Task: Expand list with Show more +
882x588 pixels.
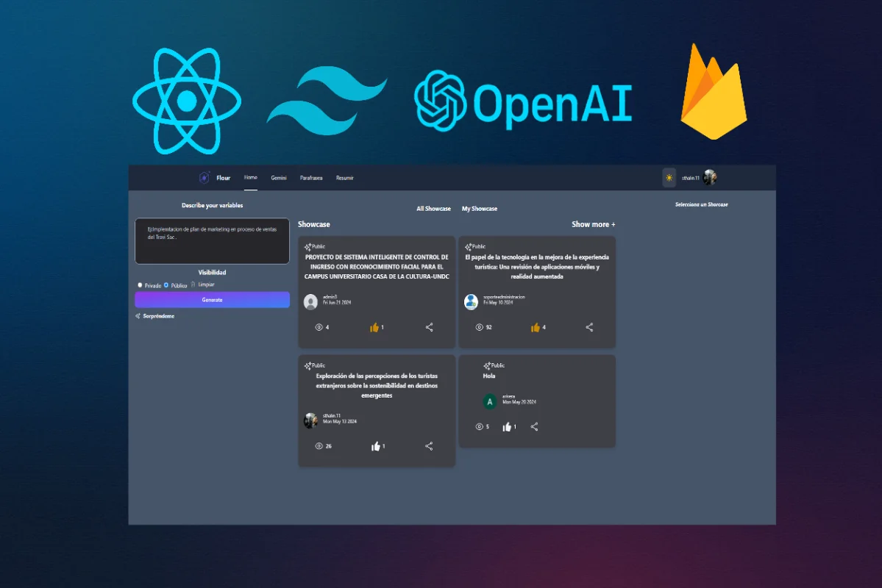Action: coord(593,224)
